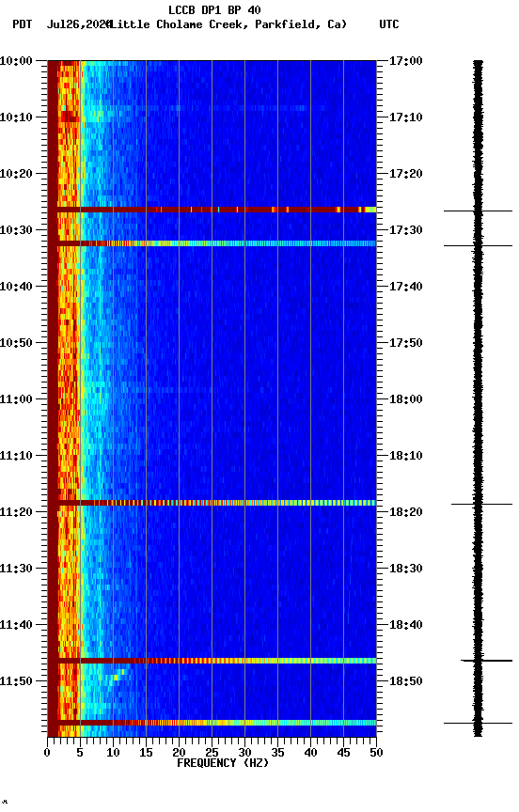Click the title text 'LCCB DP1 BP 40'
This screenshot has height=812, width=519.
click(214, 9)
